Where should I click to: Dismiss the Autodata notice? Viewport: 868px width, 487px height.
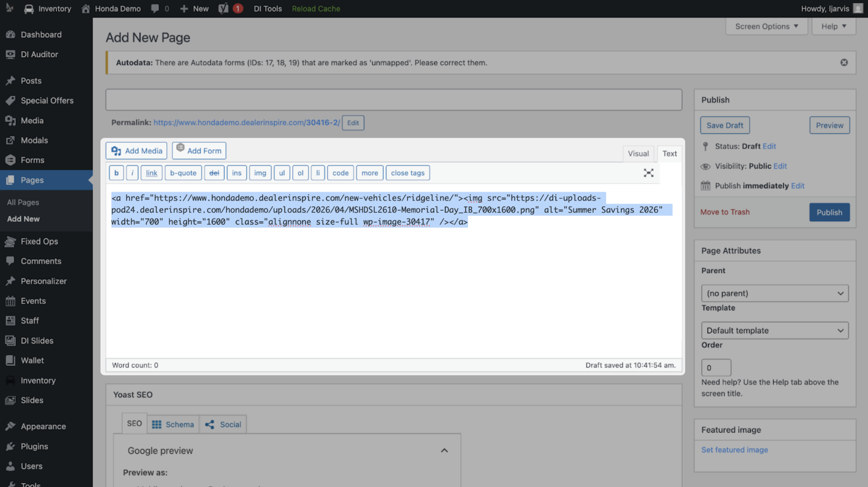844,62
